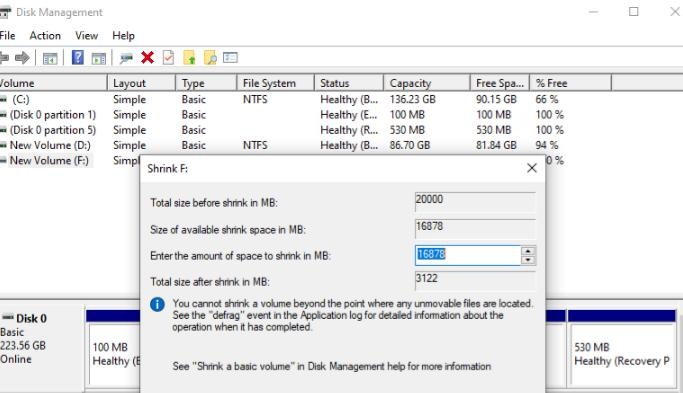This screenshot has width=683, height=393.
Task: Click the Connect/Refresh disk toolbar icon
Action: coord(126,58)
